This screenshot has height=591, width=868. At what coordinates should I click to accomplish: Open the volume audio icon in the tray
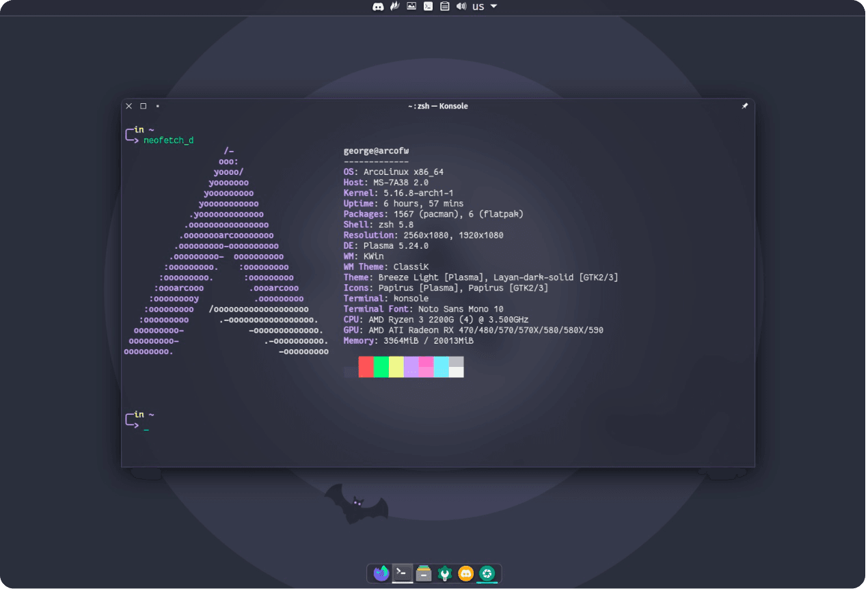pyautogui.click(x=462, y=6)
